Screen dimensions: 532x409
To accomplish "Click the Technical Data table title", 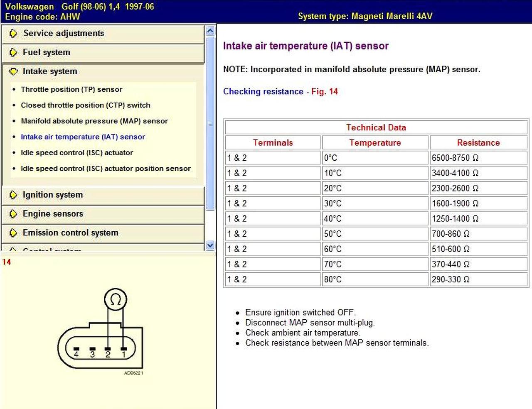I will coord(376,127).
